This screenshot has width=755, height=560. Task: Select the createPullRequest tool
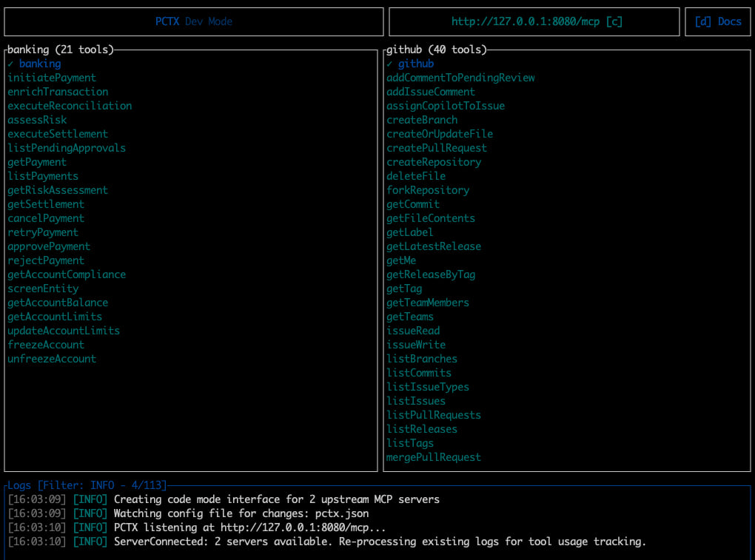click(437, 148)
